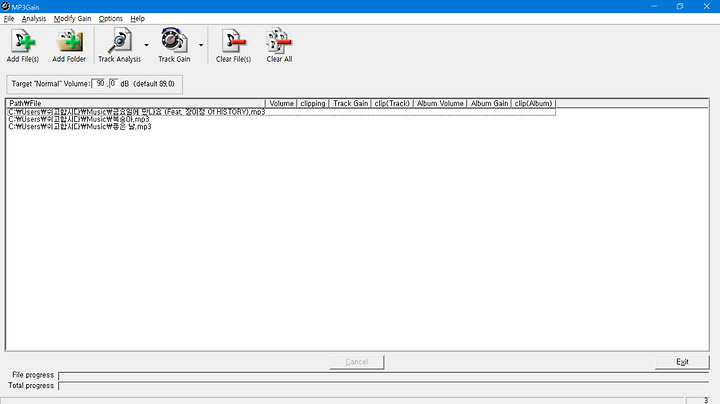Image resolution: width=720 pixels, height=404 pixels.
Task: Minimize the MP3Gain window
Action: 654,6
